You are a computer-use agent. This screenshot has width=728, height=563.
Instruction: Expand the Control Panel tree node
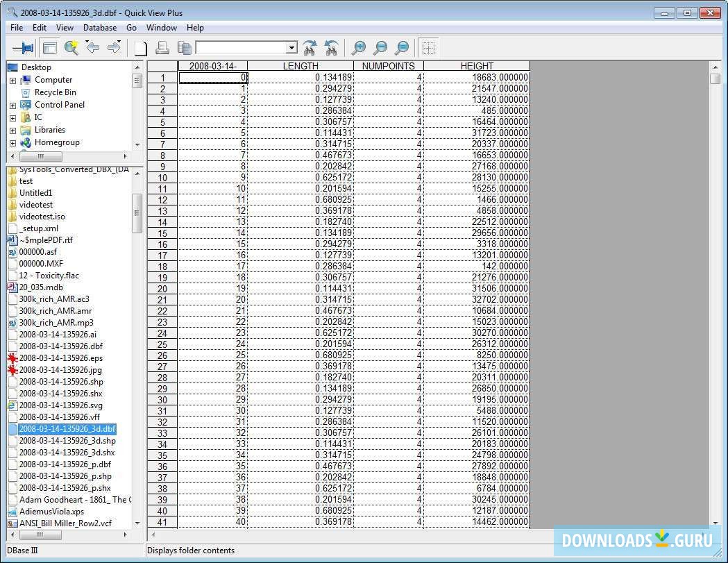tap(12, 106)
